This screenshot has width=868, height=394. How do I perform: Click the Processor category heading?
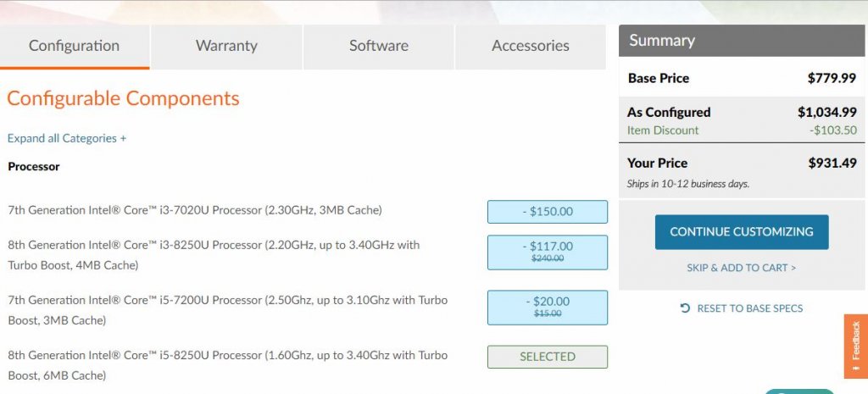(34, 167)
